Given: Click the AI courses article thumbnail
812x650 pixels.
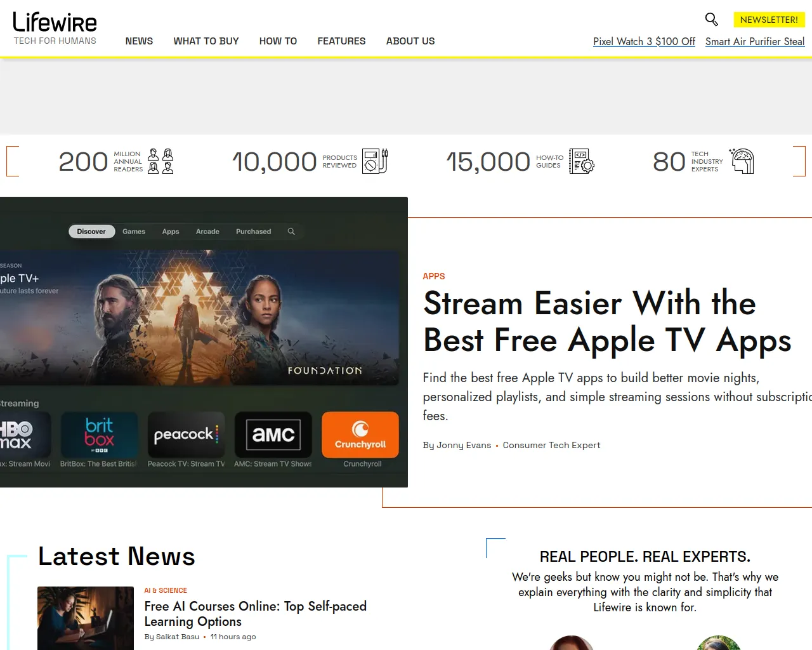Looking at the screenshot, I should pos(86,618).
